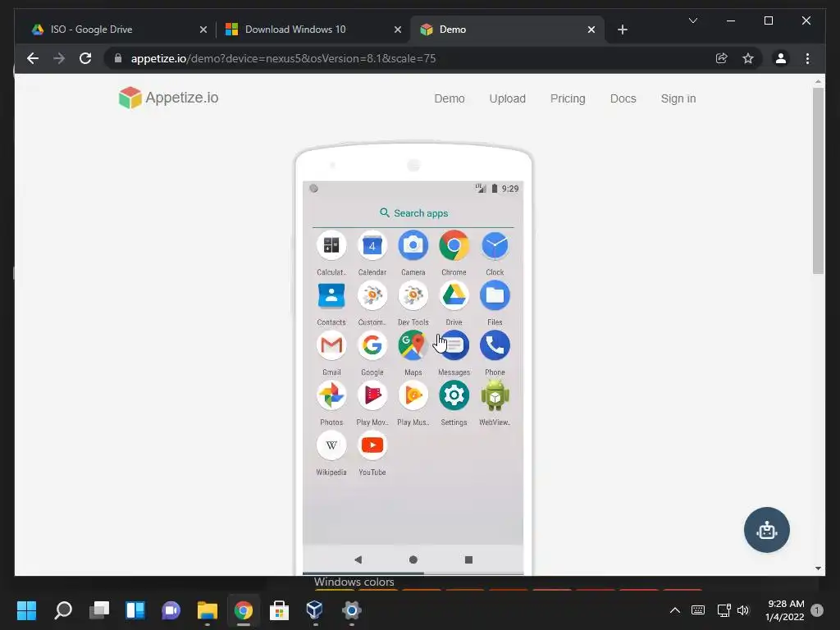This screenshot has height=630, width=840.
Task: Open the Chrome three-dot menu
Action: click(x=807, y=58)
